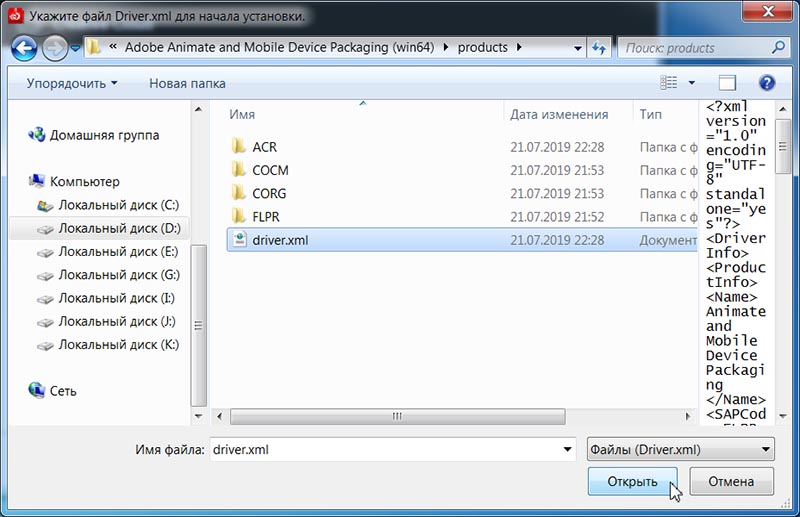Click the file list horizontal scrollbar thumb
This screenshot has height=517, width=800.
tap(397, 416)
